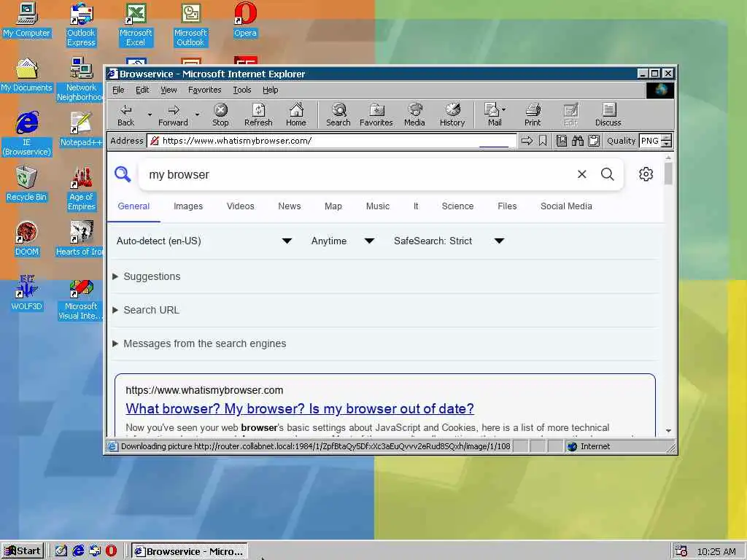The height and width of the screenshot is (560, 747).
Task: Open the Recycle Bin on the desktop
Action: [27, 184]
